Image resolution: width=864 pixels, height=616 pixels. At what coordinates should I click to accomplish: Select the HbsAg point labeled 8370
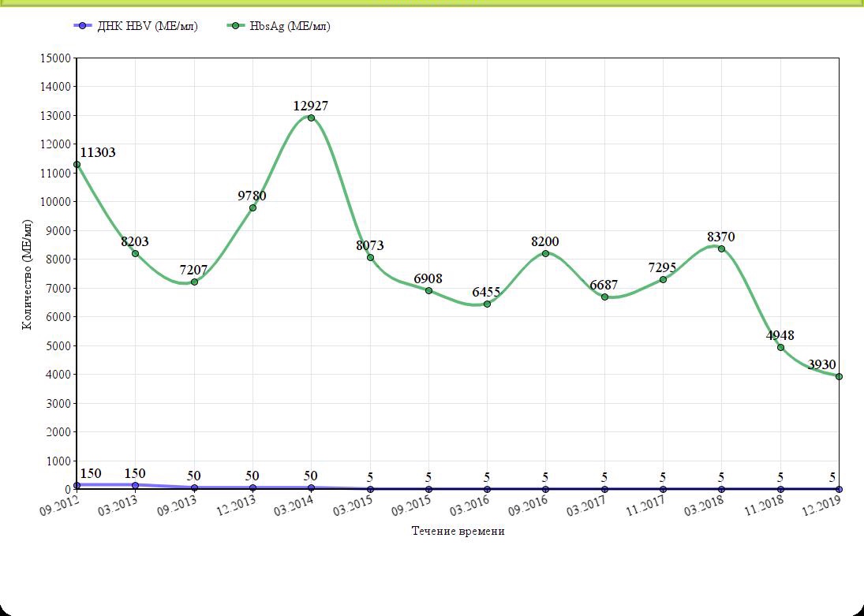pos(721,248)
